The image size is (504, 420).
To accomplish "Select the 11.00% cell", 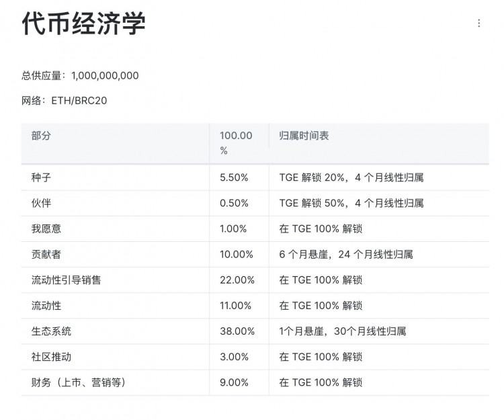I will pos(235,306).
